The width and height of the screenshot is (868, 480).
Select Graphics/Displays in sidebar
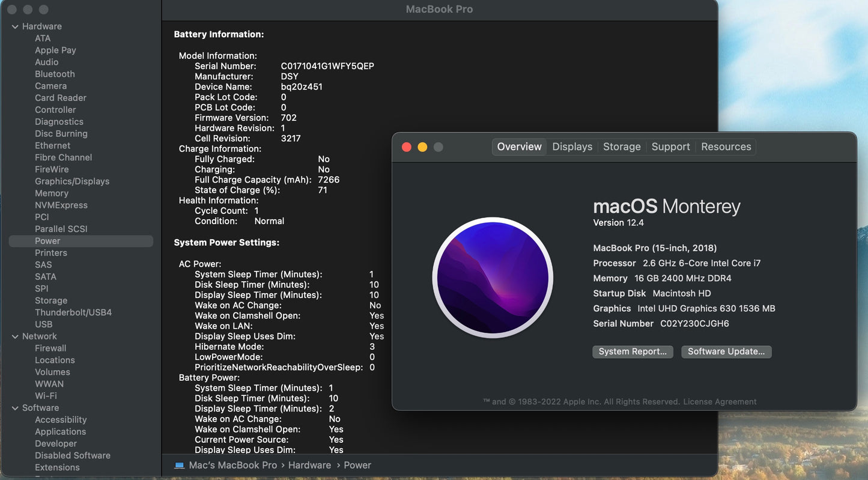pos(72,181)
